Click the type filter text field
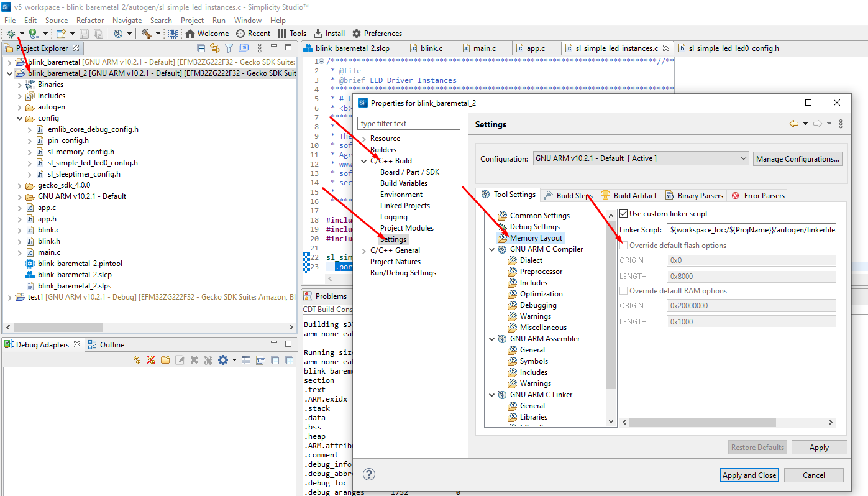 408,123
